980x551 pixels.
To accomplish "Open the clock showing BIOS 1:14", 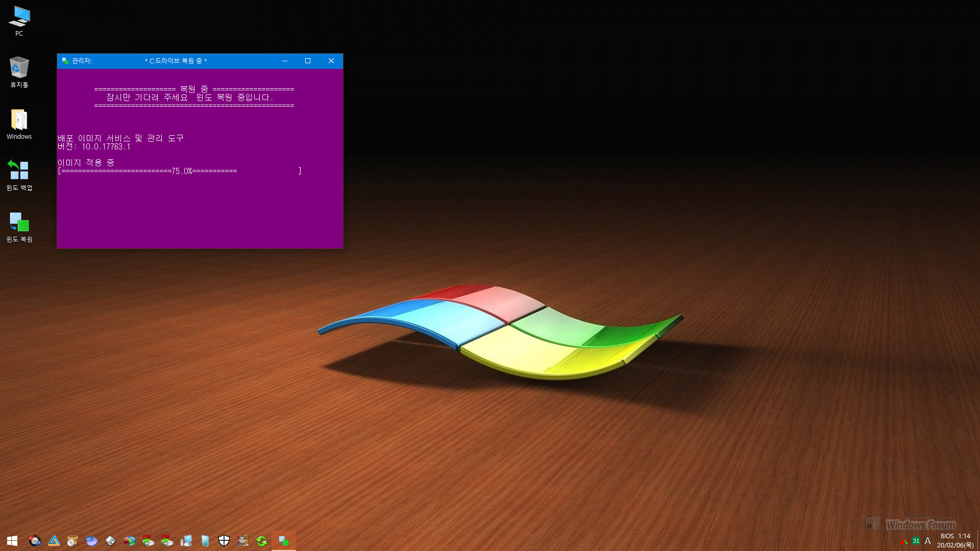I will point(955,541).
